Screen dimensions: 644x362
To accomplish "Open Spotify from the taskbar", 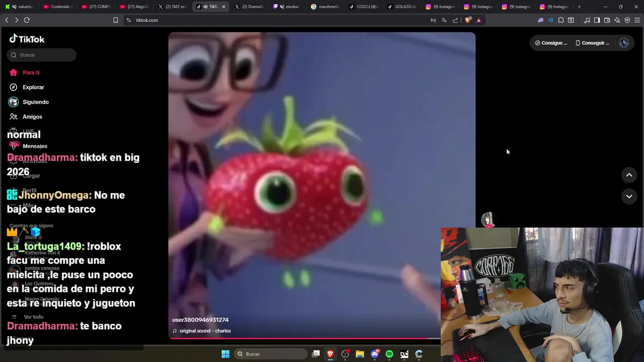I will [x=389, y=354].
